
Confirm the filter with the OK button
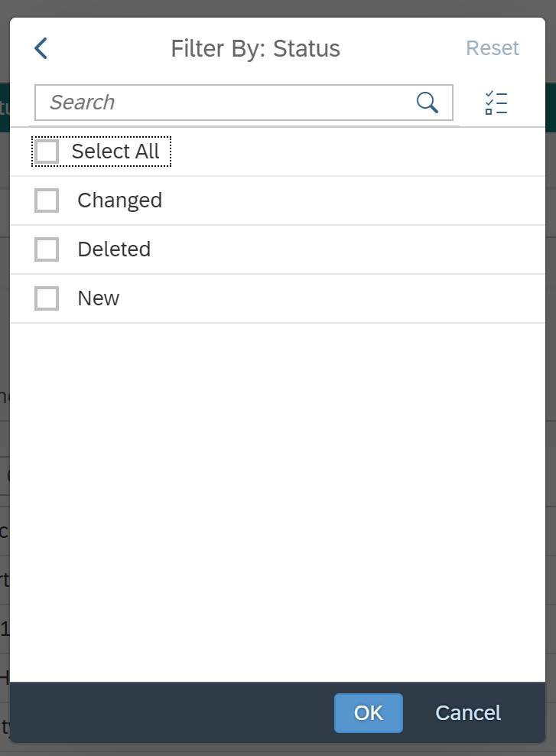(x=369, y=712)
